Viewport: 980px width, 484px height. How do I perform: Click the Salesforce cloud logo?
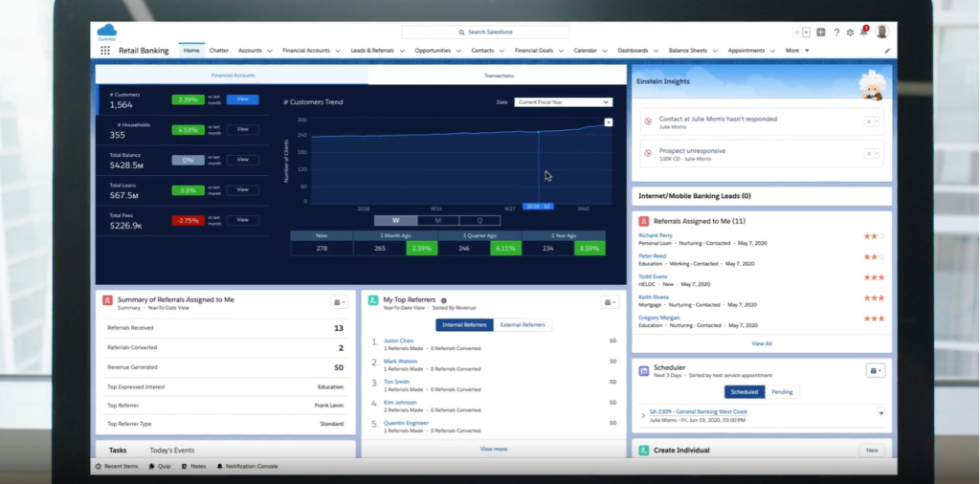tap(107, 32)
